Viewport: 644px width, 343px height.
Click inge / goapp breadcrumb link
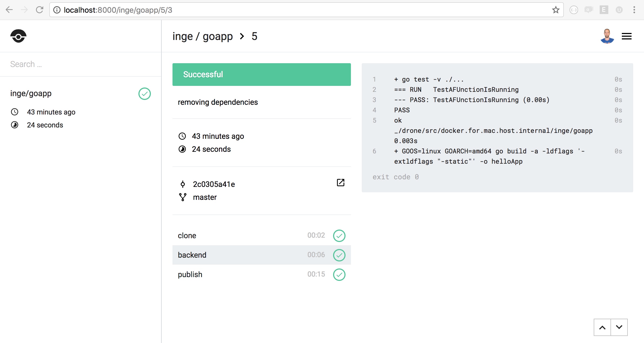click(203, 36)
